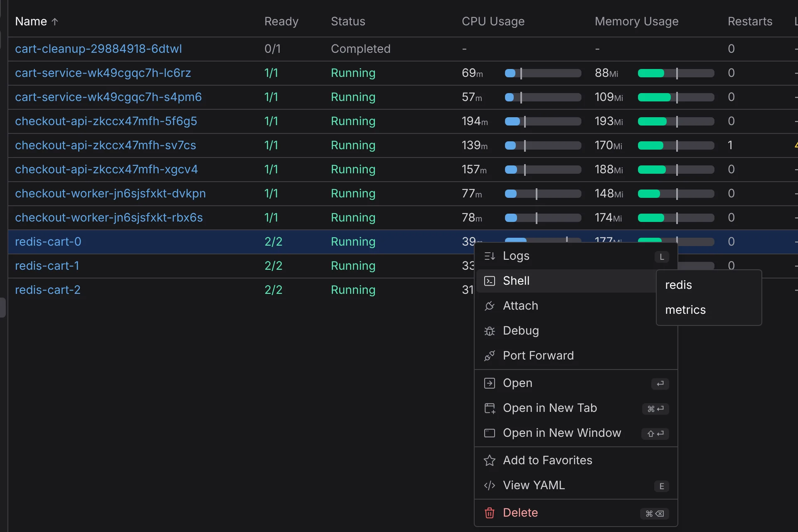The height and width of the screenshot is (532, 798).
Task: Open pod cart-service-wk49cgqc7h-lc6rz
Action: [103, 73]
